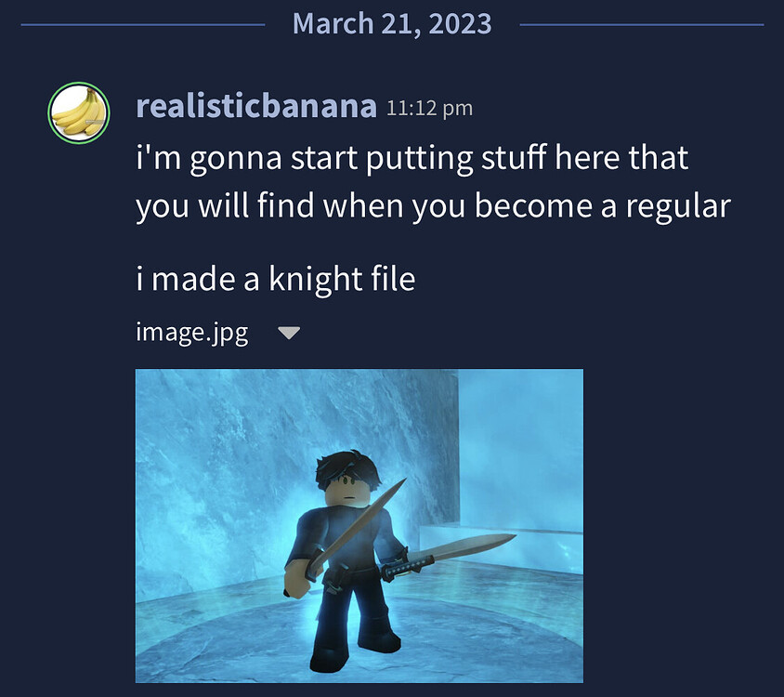
Task: Click the divider line left of the date
Action: click(143, 24)
